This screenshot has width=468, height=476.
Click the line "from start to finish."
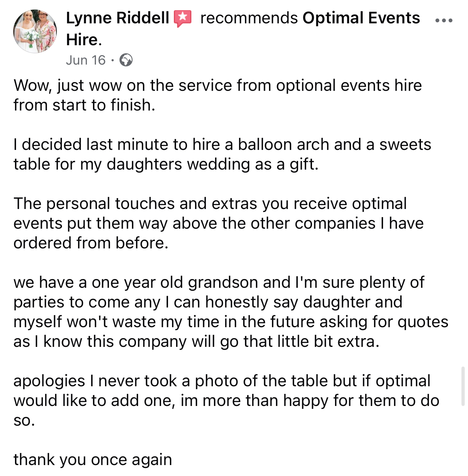pos(85,105)
